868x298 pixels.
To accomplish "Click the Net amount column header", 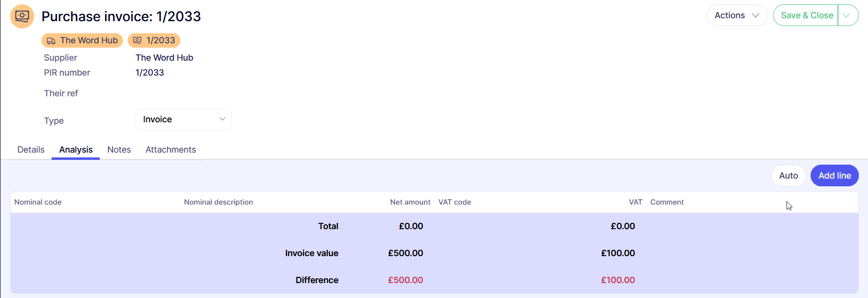I will coord(410,202).
